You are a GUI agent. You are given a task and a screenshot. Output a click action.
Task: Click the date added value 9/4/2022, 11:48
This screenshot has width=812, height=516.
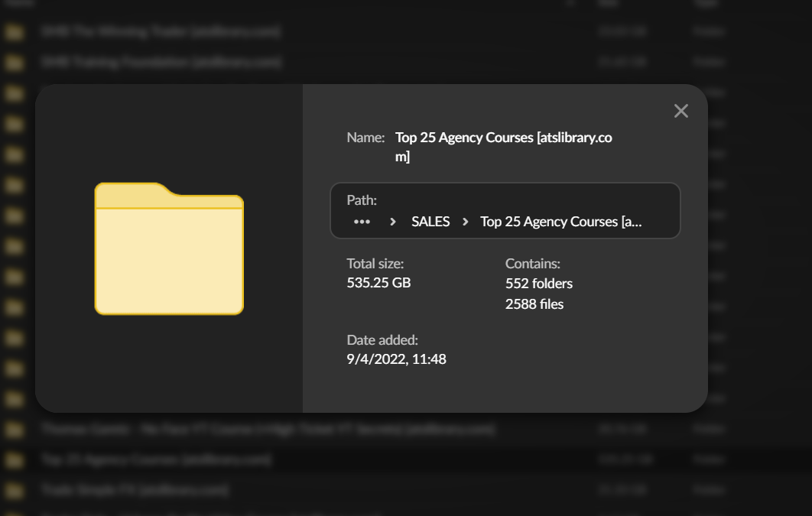(x=396, y=359)
